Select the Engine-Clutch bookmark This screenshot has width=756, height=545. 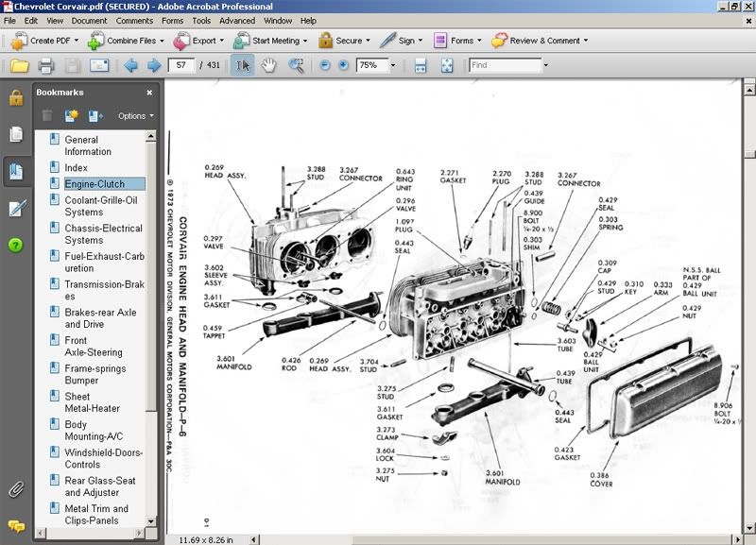click(x=104, y=184)
